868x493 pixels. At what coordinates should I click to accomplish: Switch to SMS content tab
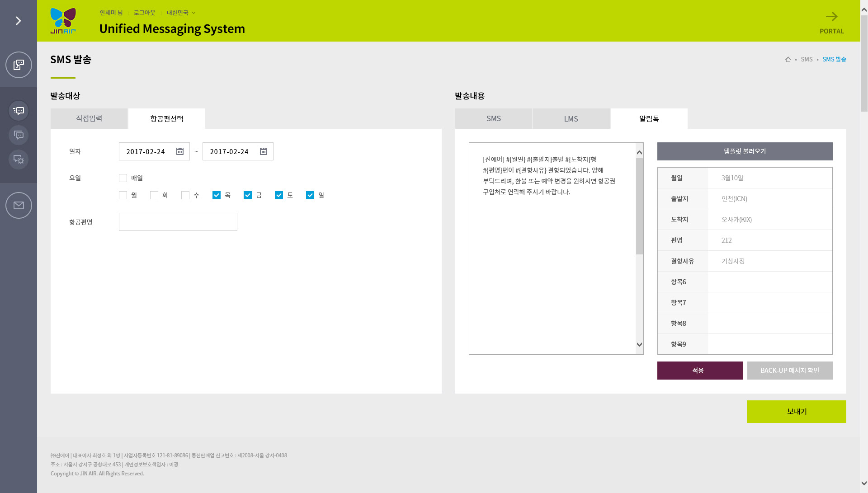point(494,118)
